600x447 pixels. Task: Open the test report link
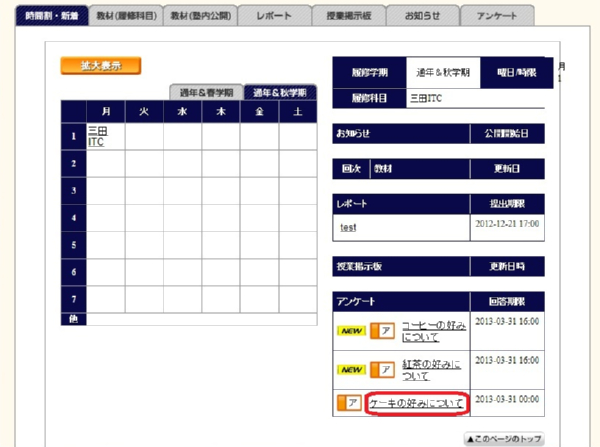349,227
